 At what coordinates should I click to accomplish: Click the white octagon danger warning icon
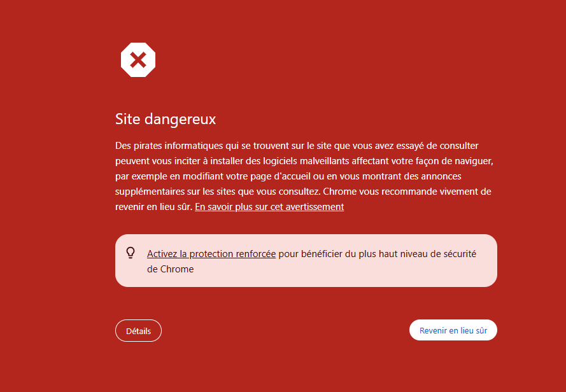pyautogui.click(x=138, y=60)
